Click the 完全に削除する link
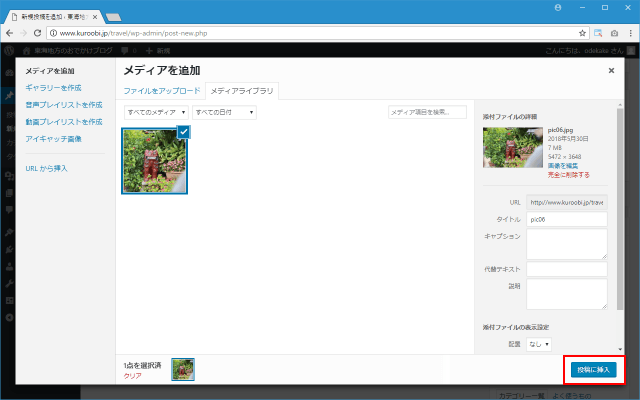Viewport: 640px width, 400px height. 543,174
